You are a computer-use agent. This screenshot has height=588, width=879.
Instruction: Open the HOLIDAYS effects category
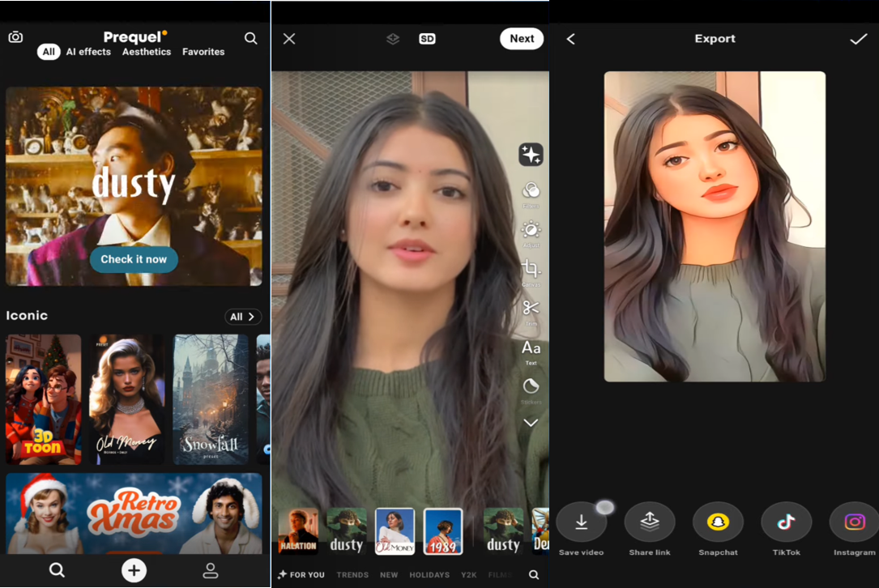pos(429,574)
